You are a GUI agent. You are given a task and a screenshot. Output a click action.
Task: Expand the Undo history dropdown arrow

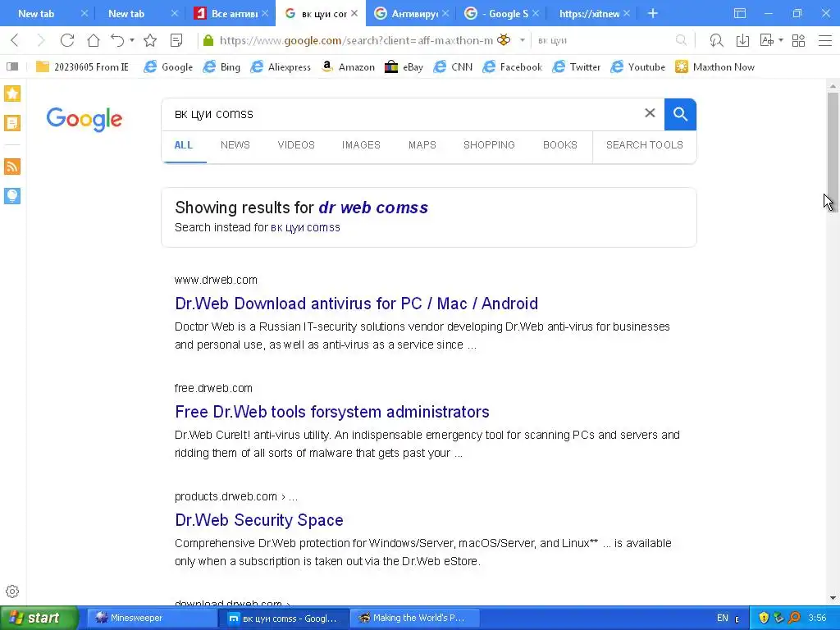click(132, 40)
